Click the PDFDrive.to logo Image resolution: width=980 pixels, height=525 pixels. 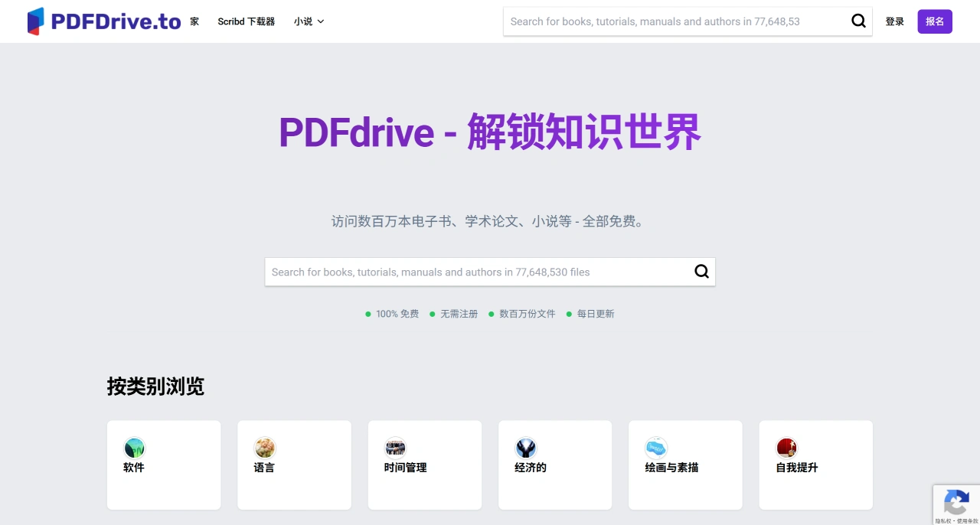(104, 21)
